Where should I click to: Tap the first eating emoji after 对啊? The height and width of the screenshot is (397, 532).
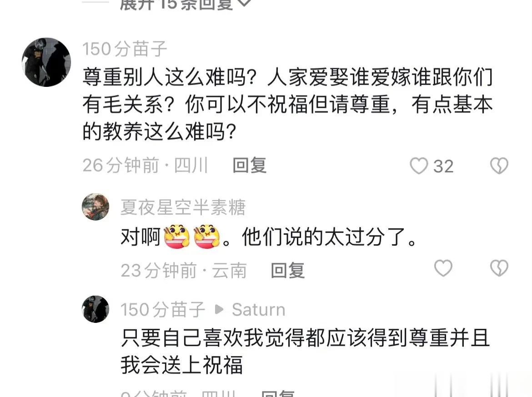[177, 236]
